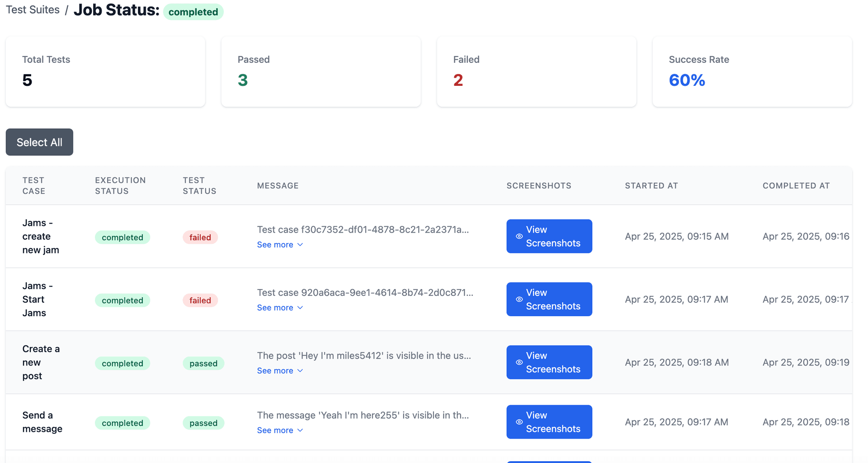The image size is (868, 463).
Task: Expand See more for 'Yeah I'm here255' message
Action: point(280,430)
